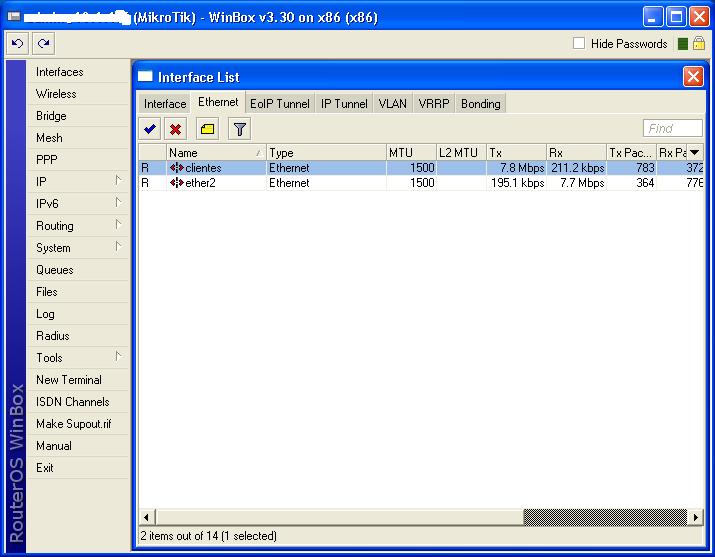Open ISDN Channels in the sidebar
Screen dimensions: 715x557
click(78, 402)
